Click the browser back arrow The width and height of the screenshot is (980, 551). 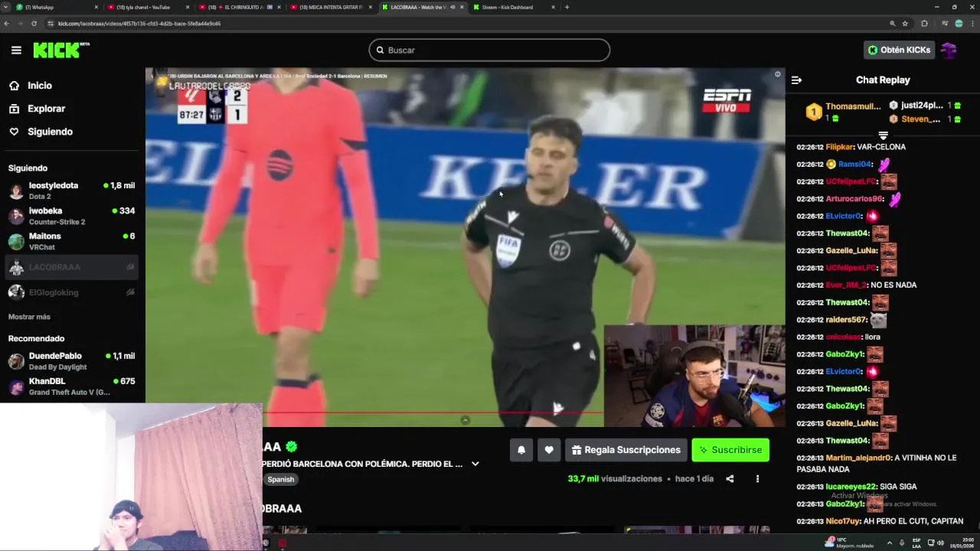tap(7, 24)
